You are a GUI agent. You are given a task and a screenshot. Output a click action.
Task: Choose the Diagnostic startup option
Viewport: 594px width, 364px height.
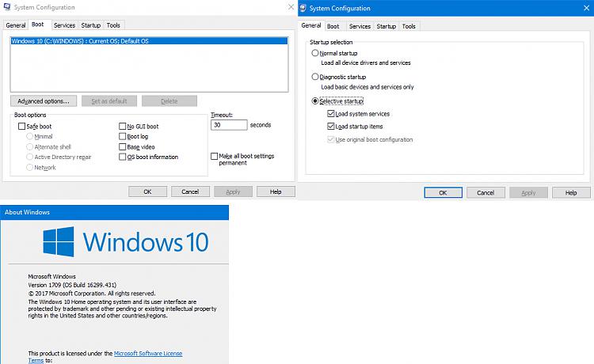[314, 77]
